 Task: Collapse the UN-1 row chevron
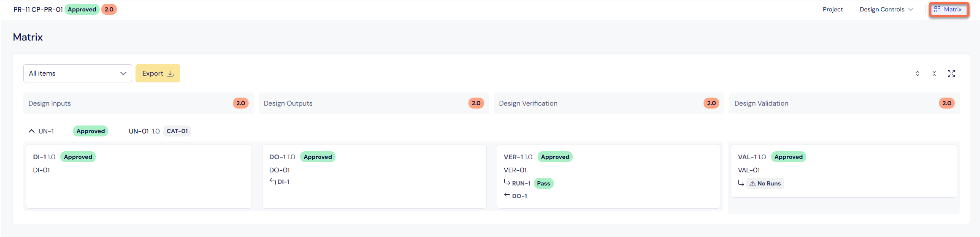[x=32, y=131]
